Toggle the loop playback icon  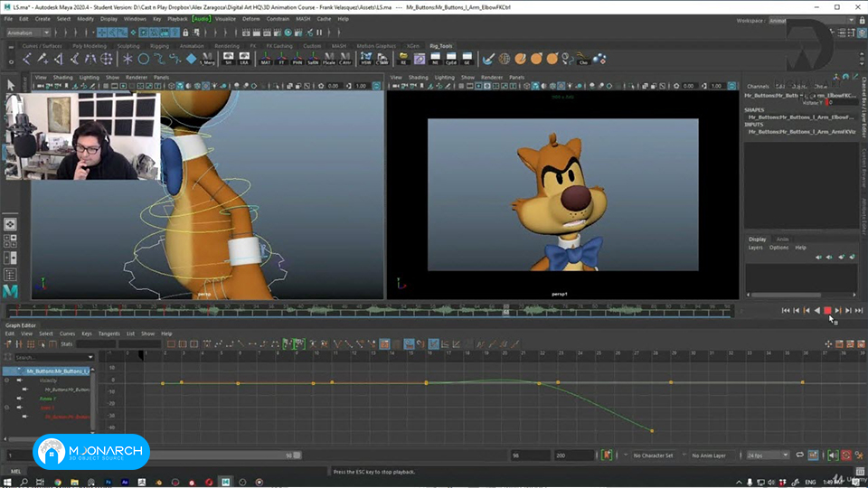pos(800,455)
